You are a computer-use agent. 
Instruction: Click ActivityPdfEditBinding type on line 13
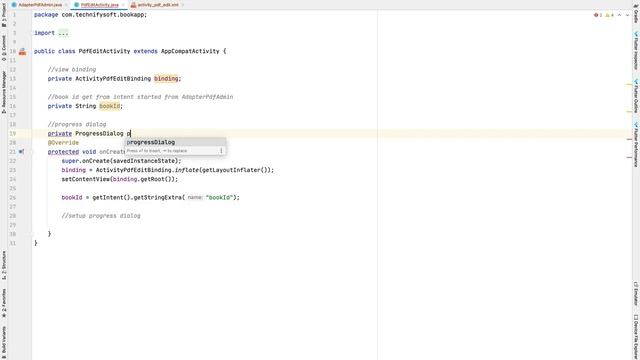click(113, 78)
